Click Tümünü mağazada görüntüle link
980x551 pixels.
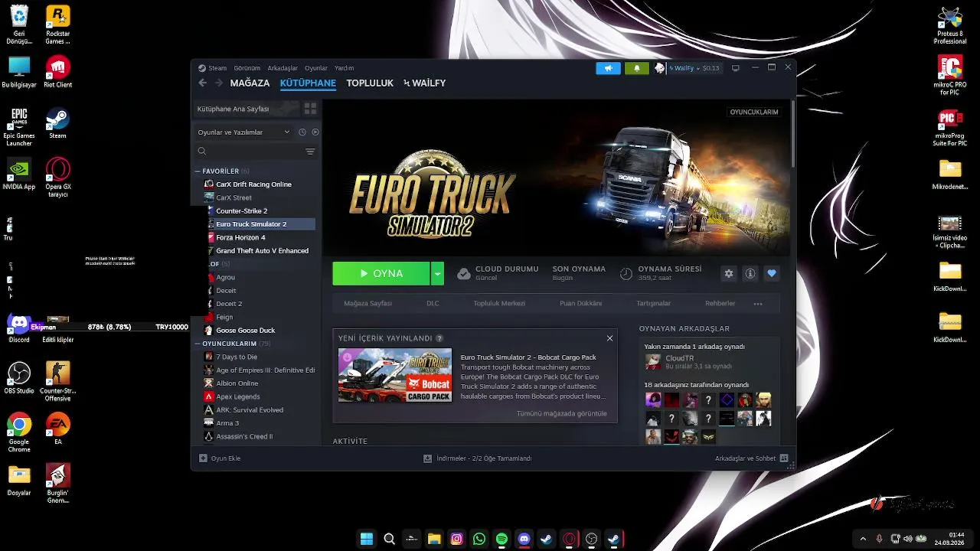click(x=562, y=413)
